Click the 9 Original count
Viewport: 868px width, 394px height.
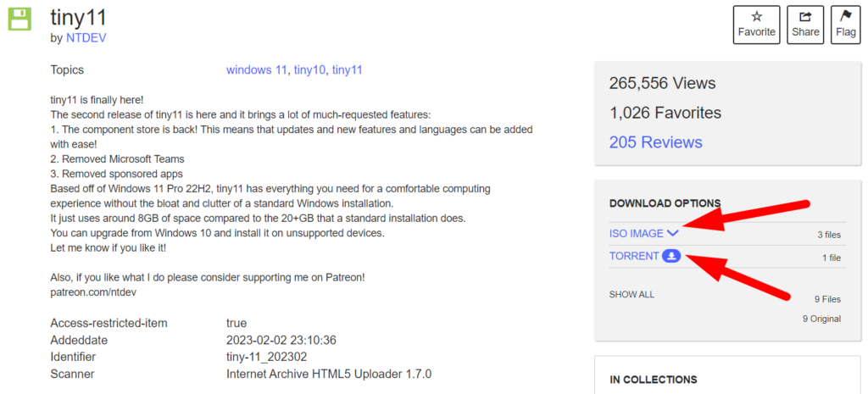[x=821, y=319]
